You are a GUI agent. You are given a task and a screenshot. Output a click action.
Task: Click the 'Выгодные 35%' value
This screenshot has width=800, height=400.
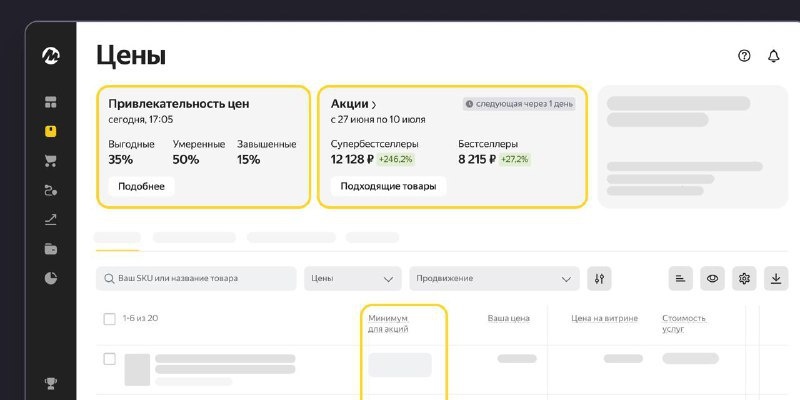(121, 160)
